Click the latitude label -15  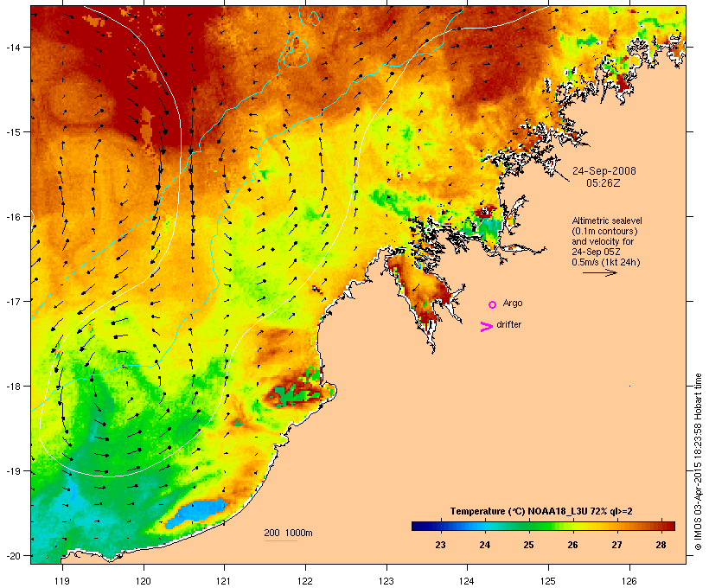point(13,132)
